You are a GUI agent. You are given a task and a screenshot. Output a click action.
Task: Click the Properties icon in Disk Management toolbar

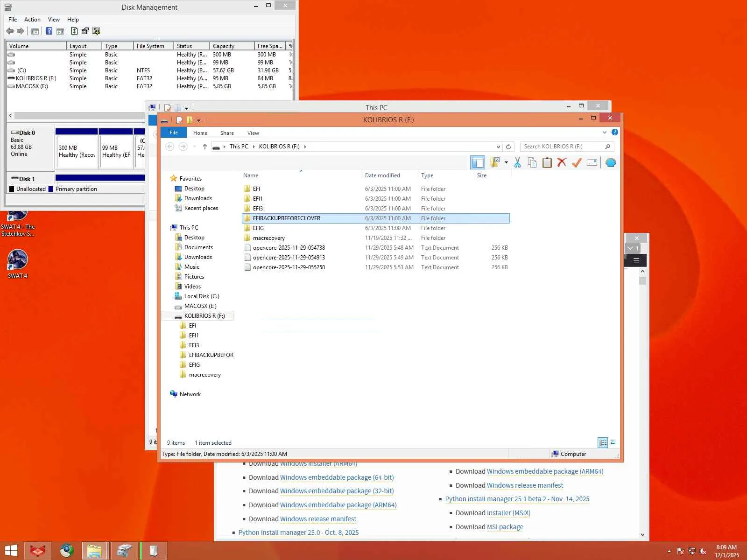click(85, 31)
